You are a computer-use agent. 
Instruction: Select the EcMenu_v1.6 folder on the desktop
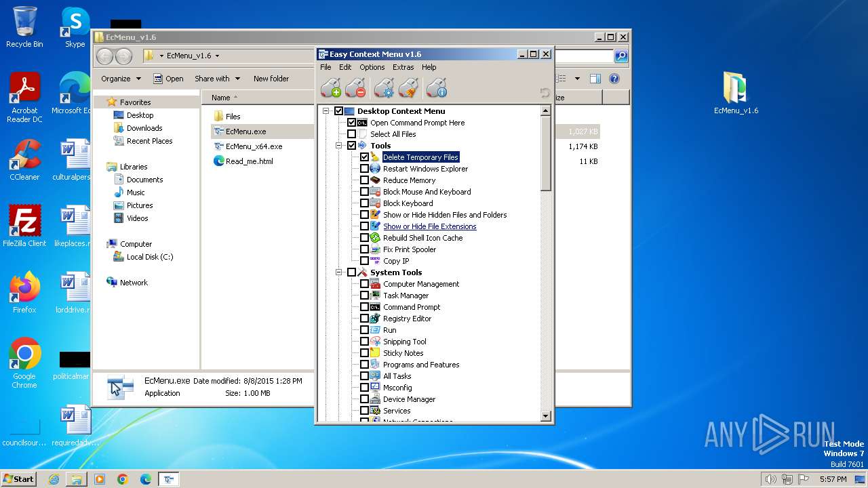pos(736,93)
